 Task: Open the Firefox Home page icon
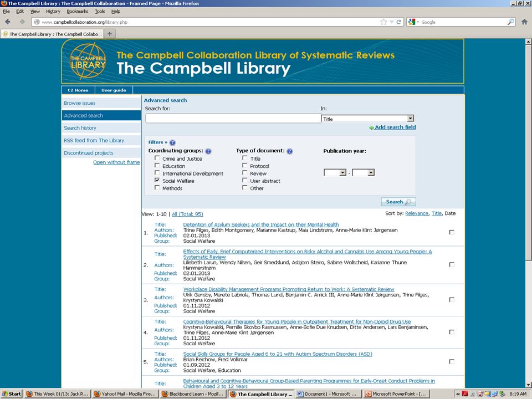tap(524, 22)
